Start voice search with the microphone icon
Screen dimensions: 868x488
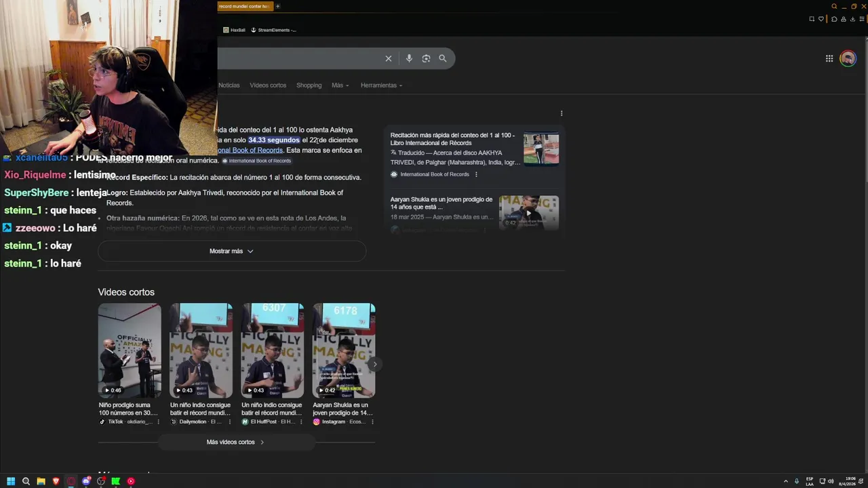point(409,58)
